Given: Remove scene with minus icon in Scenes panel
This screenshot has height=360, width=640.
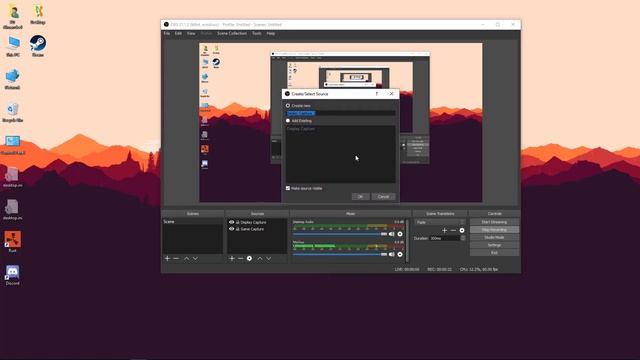Looking at the screenshot, I should coord(176,258).
